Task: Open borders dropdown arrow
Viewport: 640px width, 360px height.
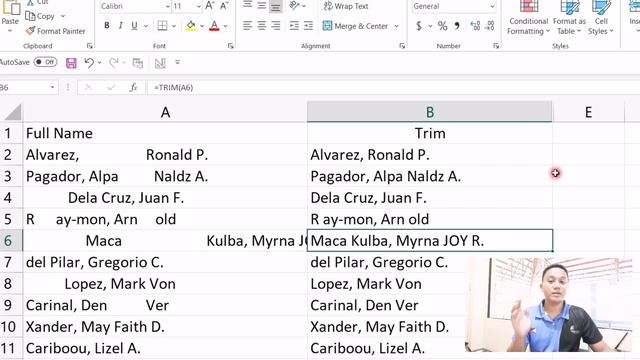Action: click(173, 26)
